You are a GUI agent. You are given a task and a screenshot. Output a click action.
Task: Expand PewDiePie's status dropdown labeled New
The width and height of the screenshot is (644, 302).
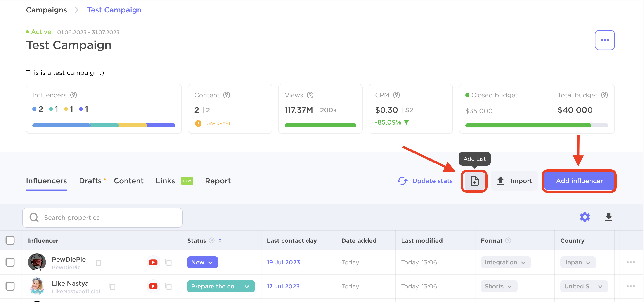203,262
